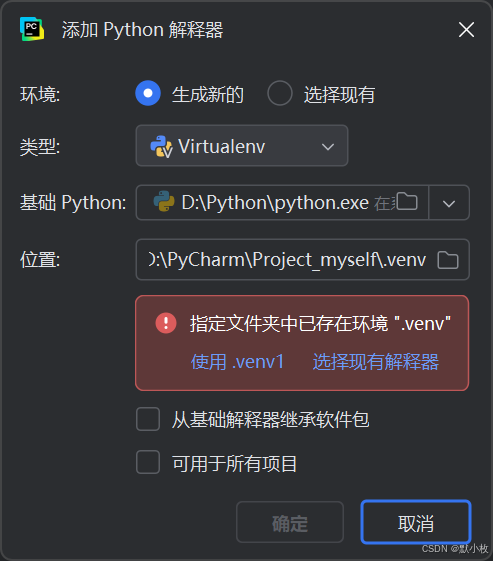The height and width of the screenshot is (561, 493).
Task: Click the 确定 button
Action: pos(290,522)
